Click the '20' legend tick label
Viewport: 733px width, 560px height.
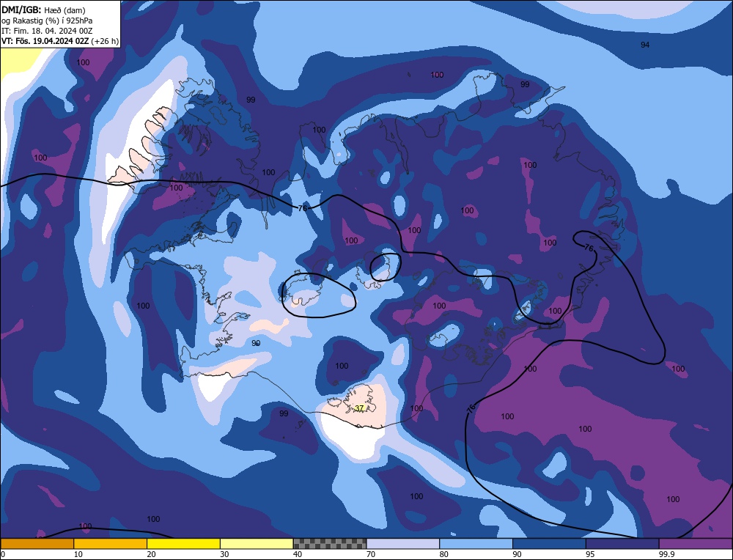(152, 554)
